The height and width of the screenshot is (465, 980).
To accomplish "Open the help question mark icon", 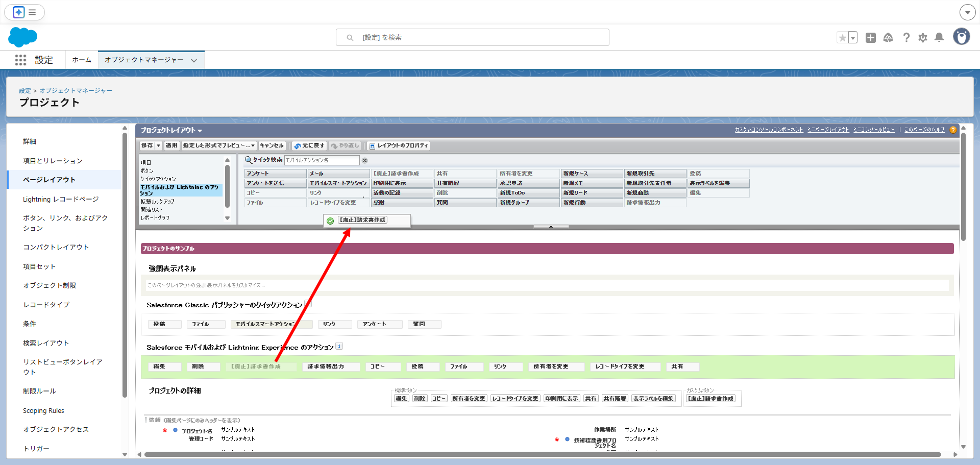I will pyautogui.click(x=906, y=38).
